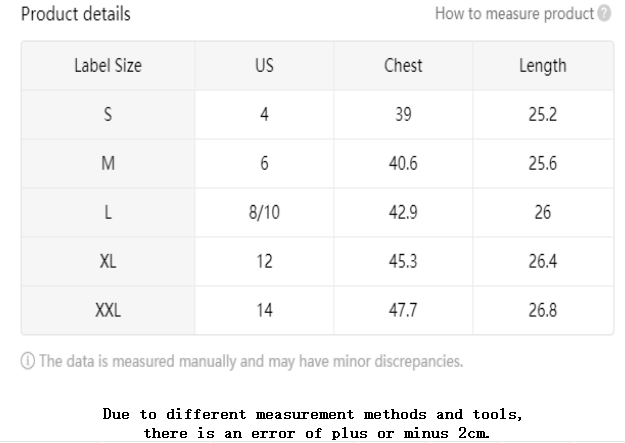
Task: Click length value 25.2
Action: (543, 115)
